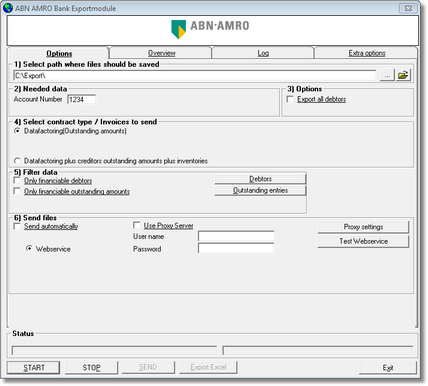
Task: Click the export path field C:\Export\
Action: (195, 76)
